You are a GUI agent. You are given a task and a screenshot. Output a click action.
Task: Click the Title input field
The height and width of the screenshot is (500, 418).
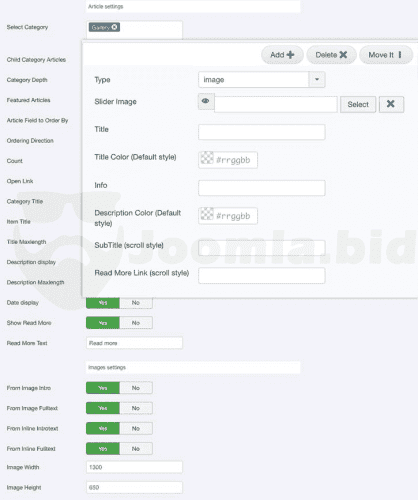[x=262, y=132]
